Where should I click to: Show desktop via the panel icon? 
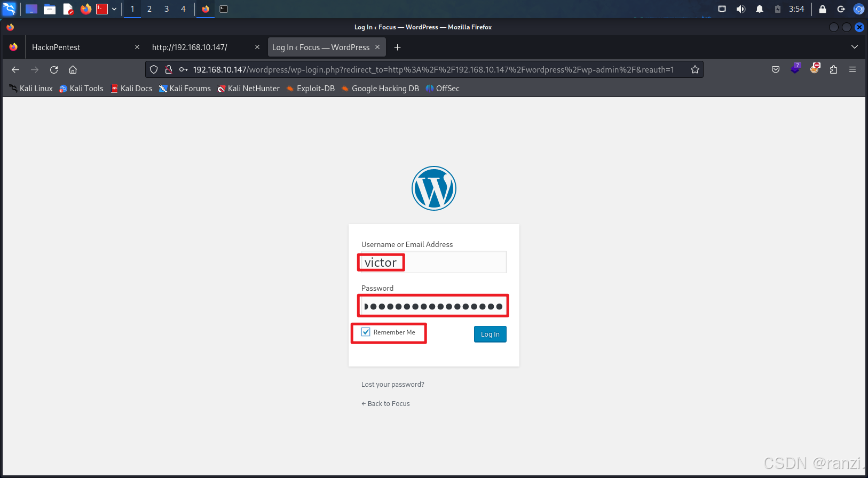pyautogui.click(x=31, y=9)
